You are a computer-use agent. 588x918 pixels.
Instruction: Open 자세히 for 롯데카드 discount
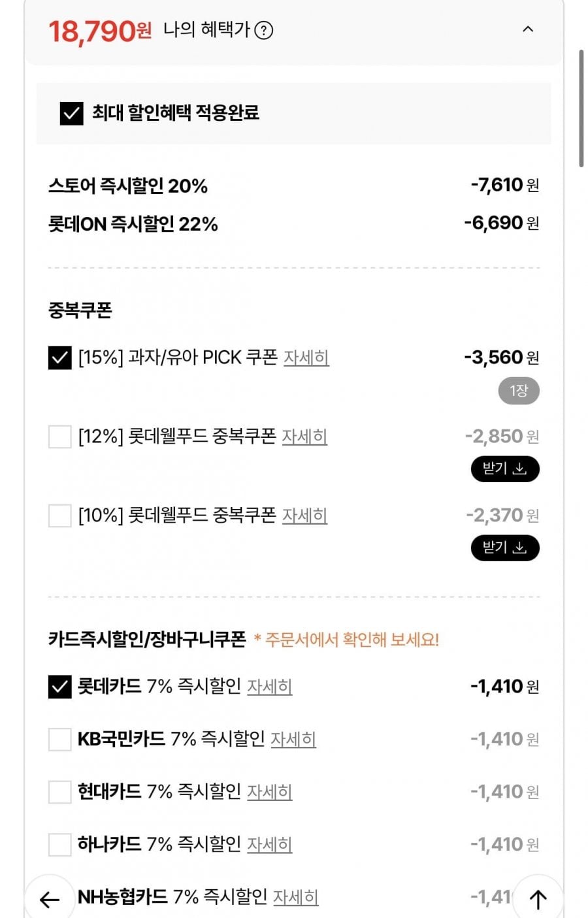tap(269, 687)
